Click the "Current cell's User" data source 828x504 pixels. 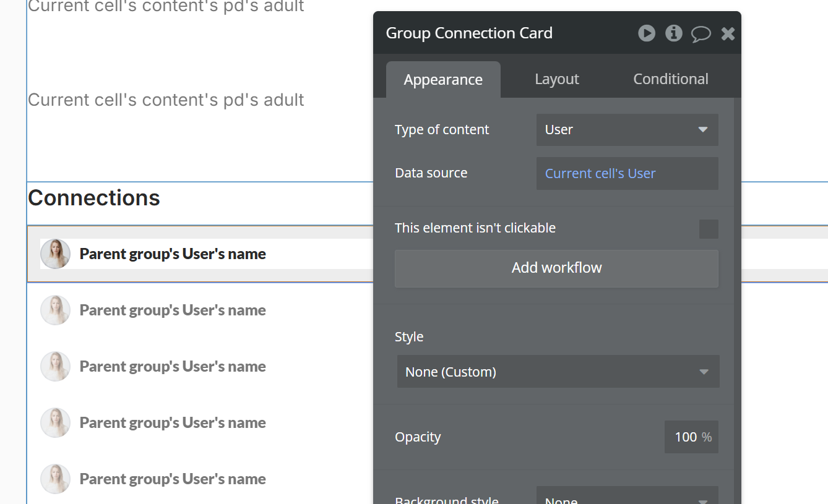pos(627,174)
